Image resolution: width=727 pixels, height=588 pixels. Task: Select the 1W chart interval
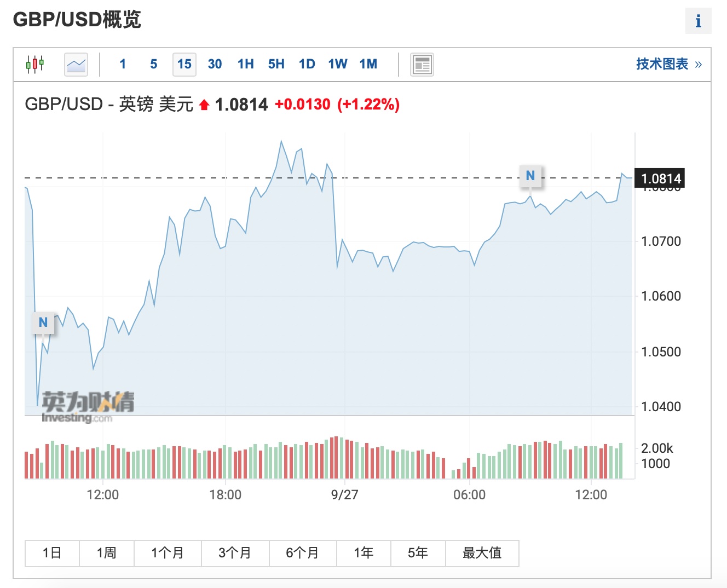pos(338,64)
